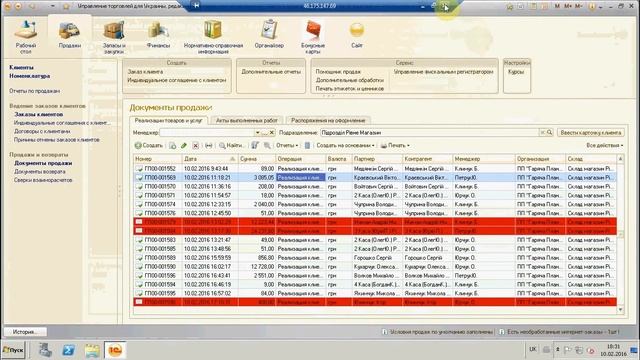Click the copy document toolbar icon
The height and width of the screenshot is (360, 640).
[173, 145]
